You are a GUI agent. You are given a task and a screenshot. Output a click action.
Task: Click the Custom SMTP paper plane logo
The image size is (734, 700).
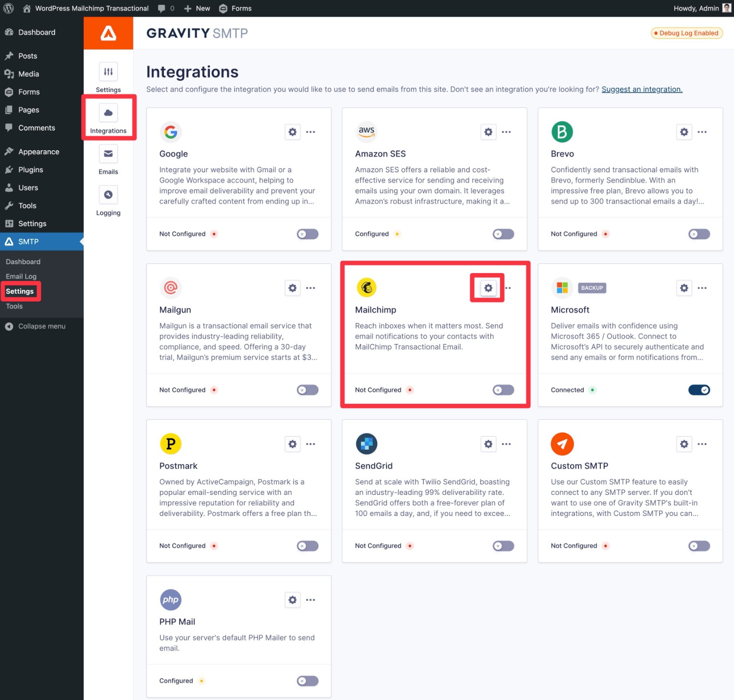point(562,444)
